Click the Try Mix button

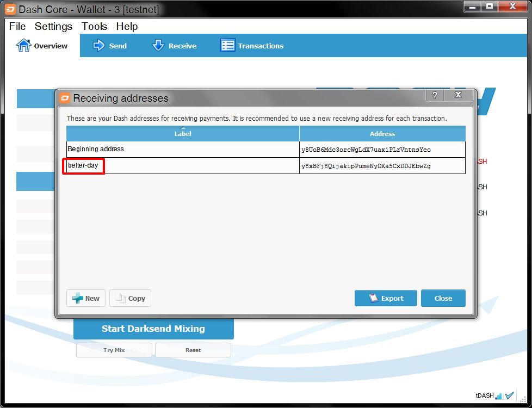(114, 350)
